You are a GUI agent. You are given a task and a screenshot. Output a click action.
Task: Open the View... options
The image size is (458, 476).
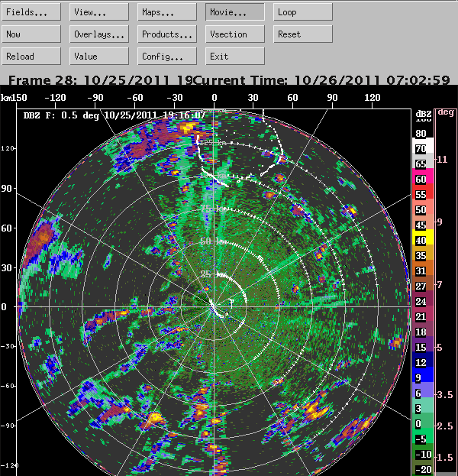99,12
